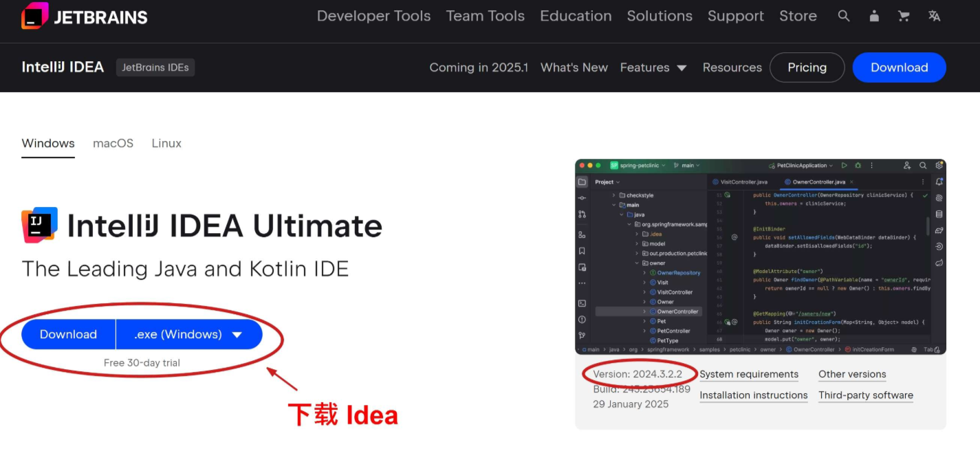Open the Store menu
This screenshot has width=980, height=462.
[x=798, y=16]
